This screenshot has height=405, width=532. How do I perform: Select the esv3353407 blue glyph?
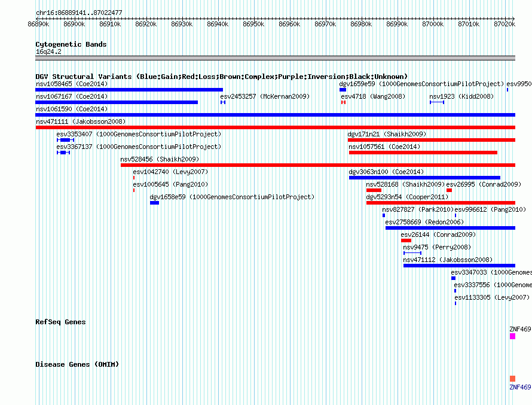click(66, 140)
